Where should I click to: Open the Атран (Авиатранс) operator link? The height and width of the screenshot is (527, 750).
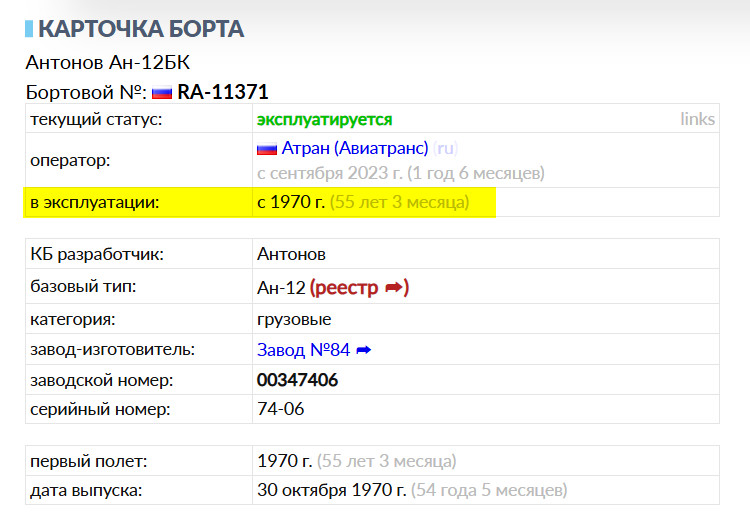354,148
